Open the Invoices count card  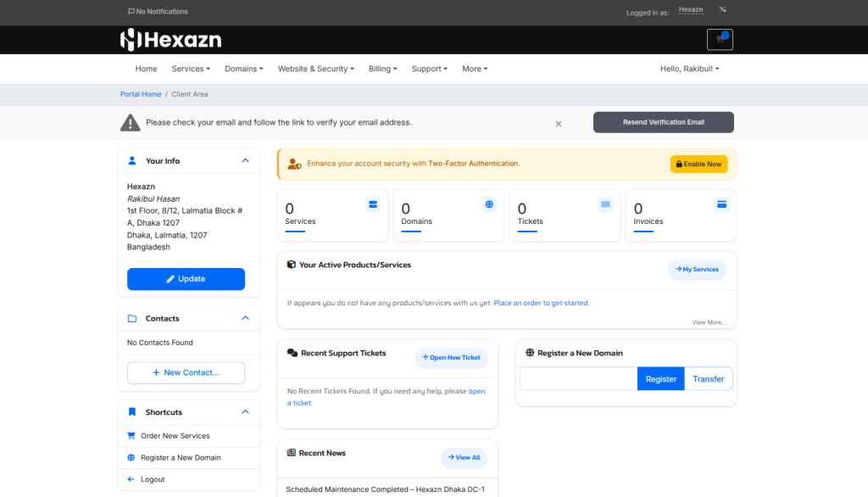pos(682,215)
